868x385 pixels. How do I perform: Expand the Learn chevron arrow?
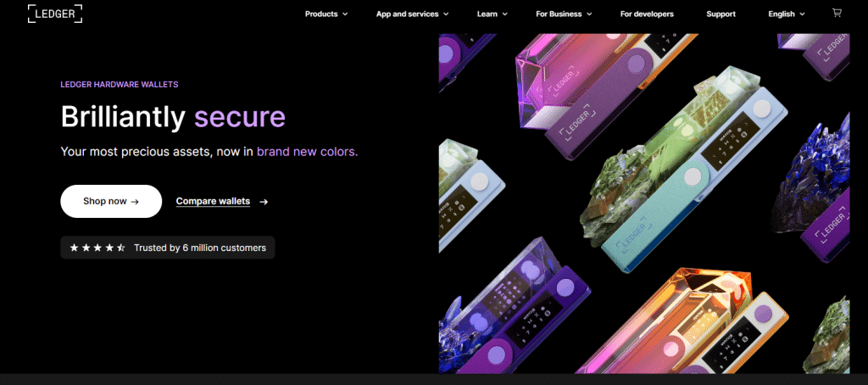click(505, 14)
